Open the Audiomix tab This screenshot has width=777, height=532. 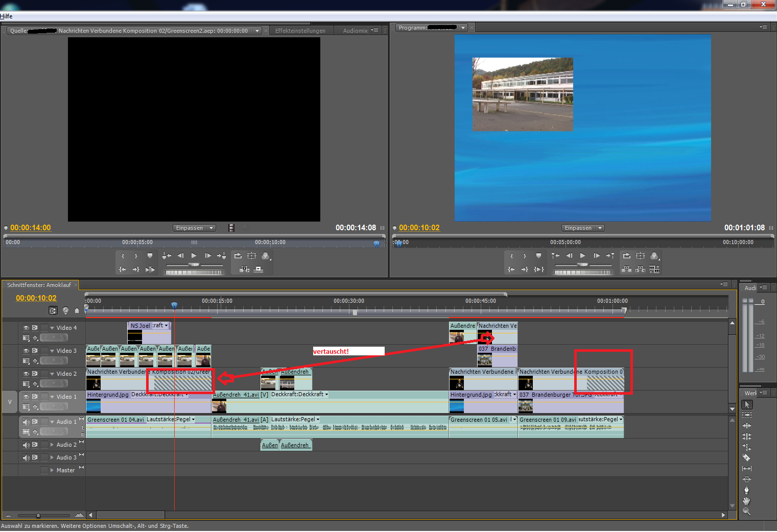tap(355, 31)
